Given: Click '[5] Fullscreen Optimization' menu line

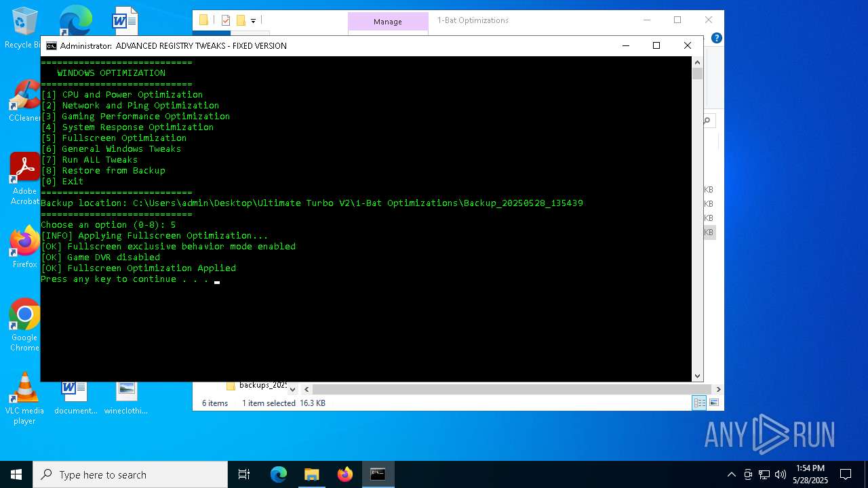Looking at the screenshot, I should (114, 138).
